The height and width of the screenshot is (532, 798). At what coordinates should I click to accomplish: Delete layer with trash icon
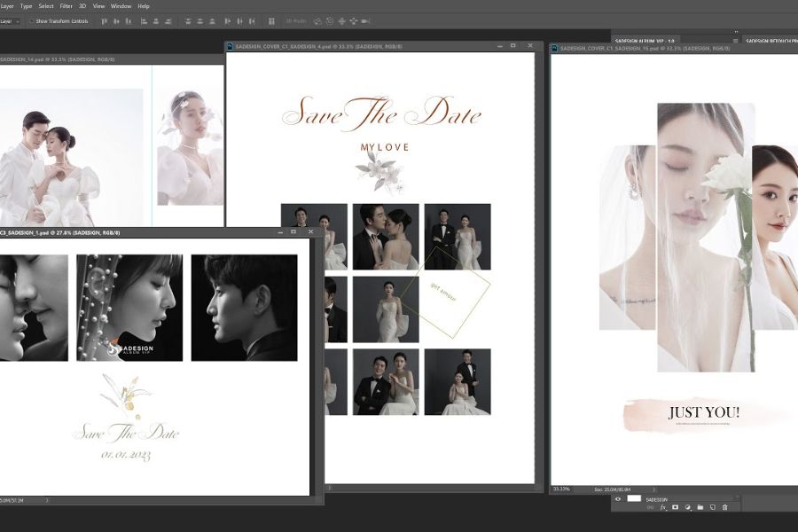pos(724,507)
